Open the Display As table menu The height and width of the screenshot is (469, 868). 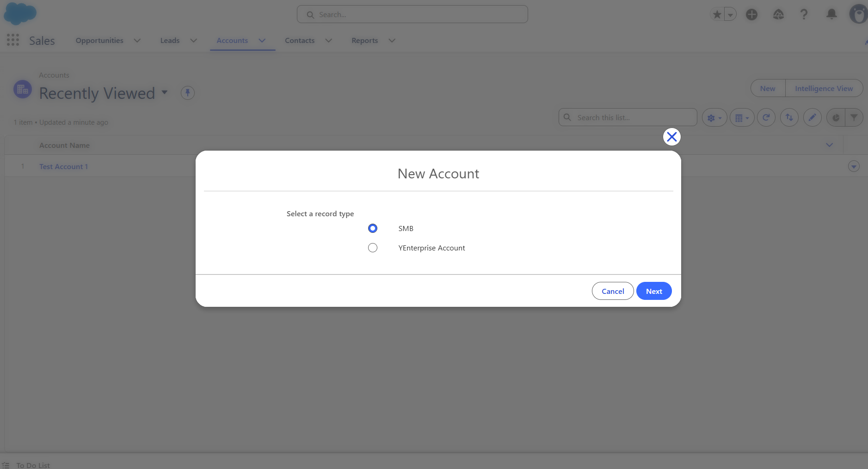[x=742, y=118]
